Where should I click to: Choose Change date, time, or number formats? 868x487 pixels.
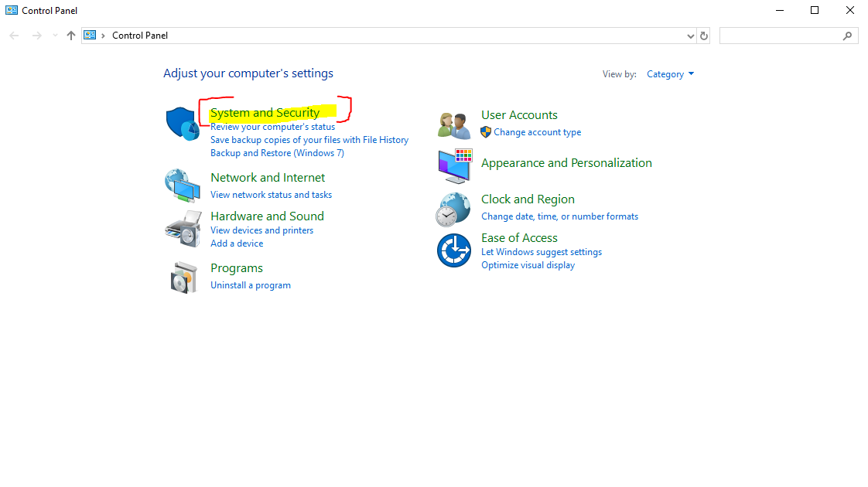(559, 216)
